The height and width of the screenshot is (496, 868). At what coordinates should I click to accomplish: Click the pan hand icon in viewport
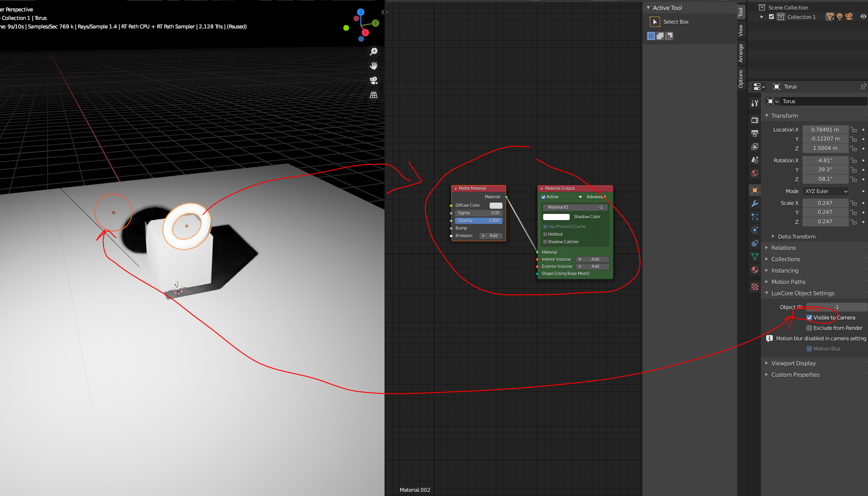[374, 66]
